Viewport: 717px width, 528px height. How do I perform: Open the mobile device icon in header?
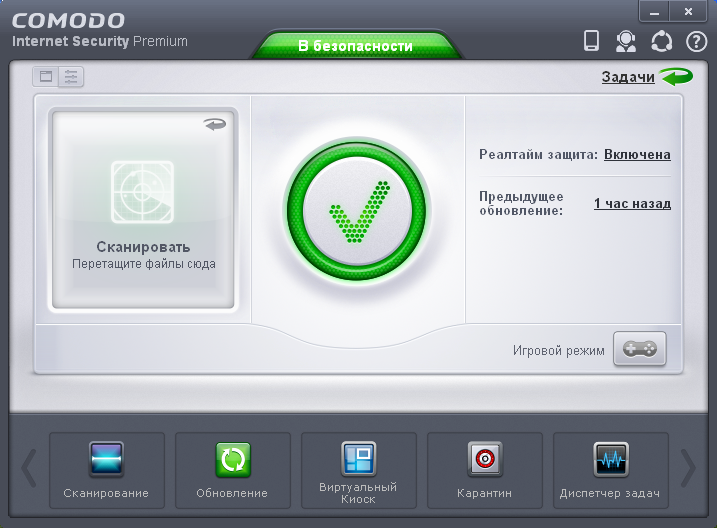[x=591, y=41]
